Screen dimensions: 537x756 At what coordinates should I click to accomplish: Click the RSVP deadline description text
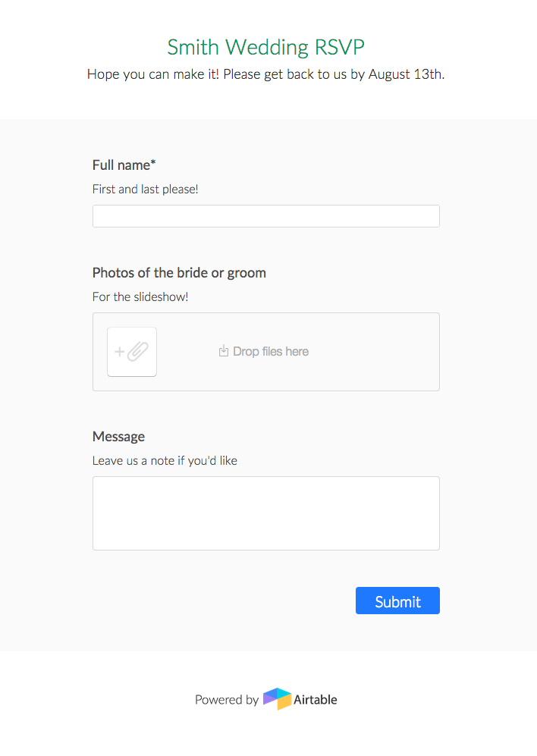click(265, 74)
